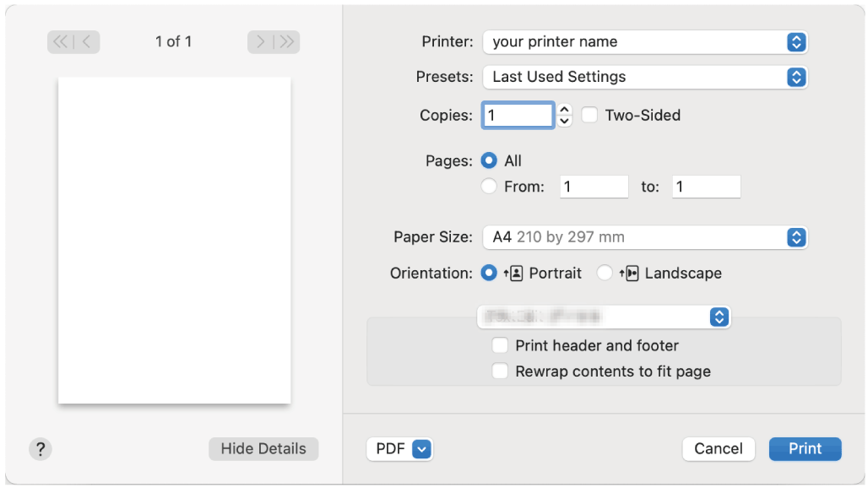Click the Print button
The width and height of the screenshot is (868, 488).
805,449
